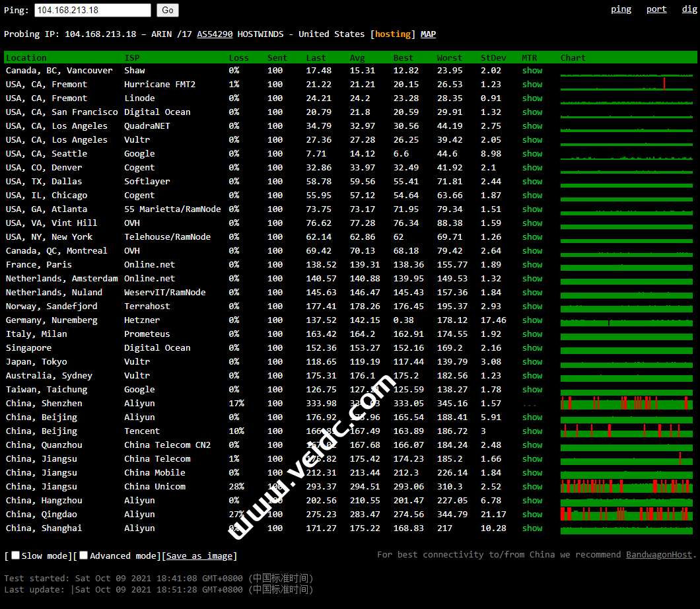Click the China, Qingdao latency chart
This screenshot has width=700, height=609.
click(626, 514)
